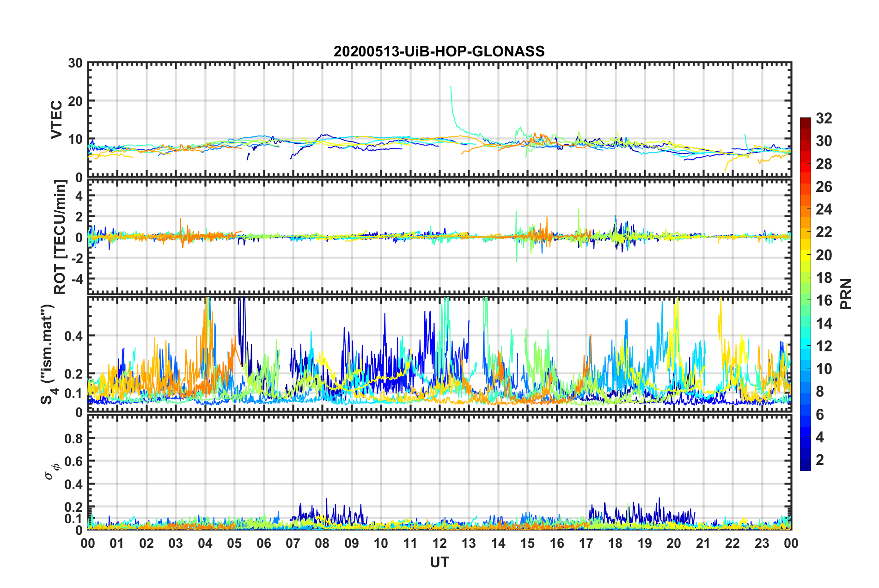This screenshot has width=879, height=588.
Task: Click the 32 label on PRN colorbar
Action: [824, 118]
